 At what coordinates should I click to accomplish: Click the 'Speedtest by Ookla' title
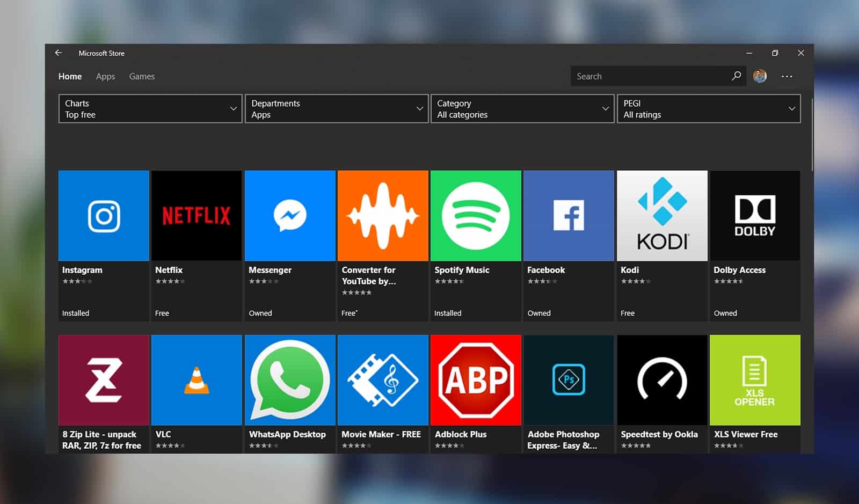point(659,434)
